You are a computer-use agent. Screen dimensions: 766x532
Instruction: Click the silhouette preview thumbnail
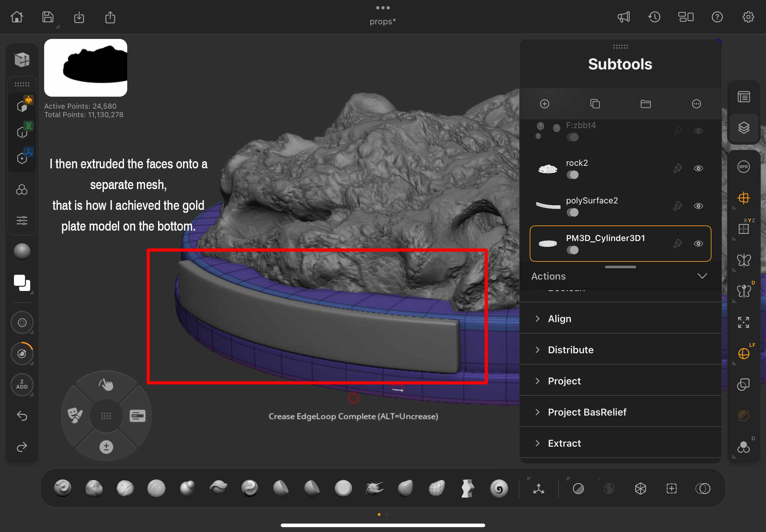tap(85, 68)
